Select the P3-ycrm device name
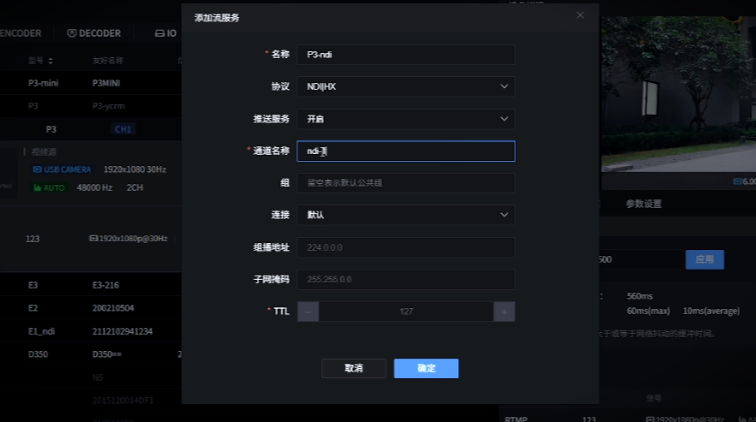This screenshot has height=422, width=756. coord(108,106)
